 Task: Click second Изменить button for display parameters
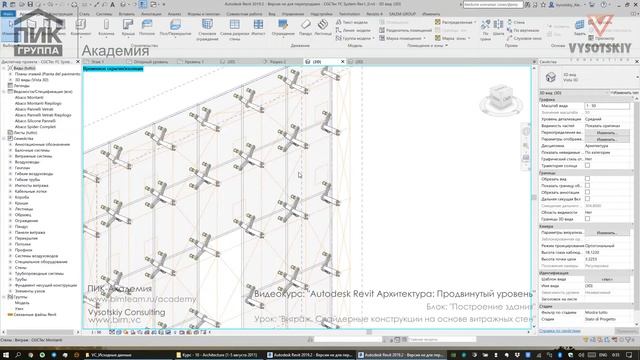point(606,139)
